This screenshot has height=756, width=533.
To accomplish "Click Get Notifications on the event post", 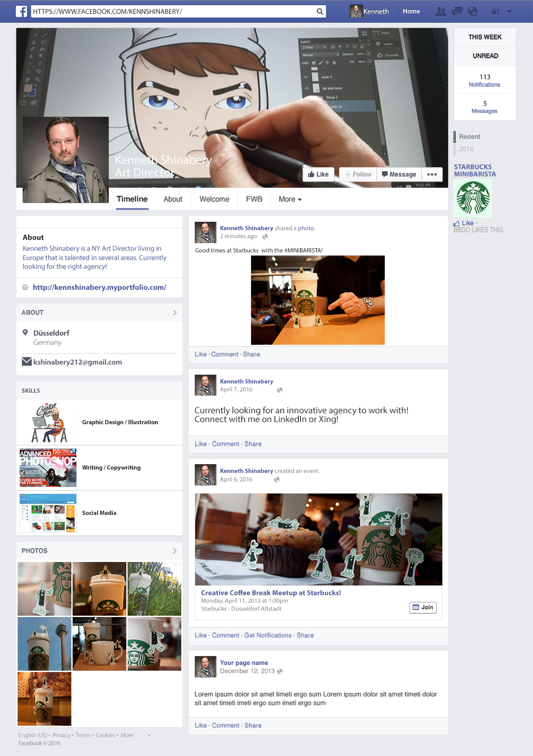I will (268, 635).
